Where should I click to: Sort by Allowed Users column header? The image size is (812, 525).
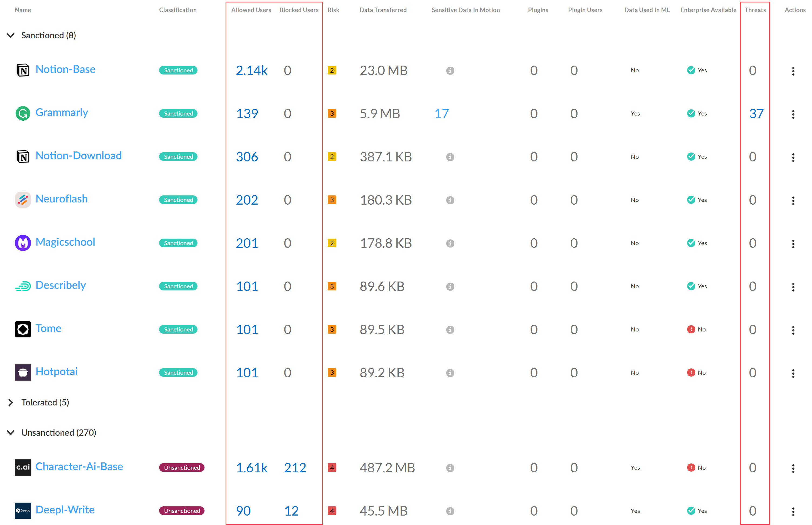251,10
